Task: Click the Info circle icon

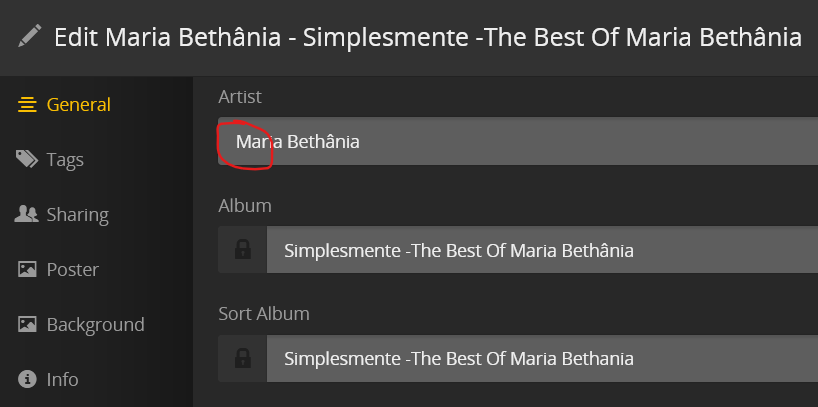Action: point(27,379)
